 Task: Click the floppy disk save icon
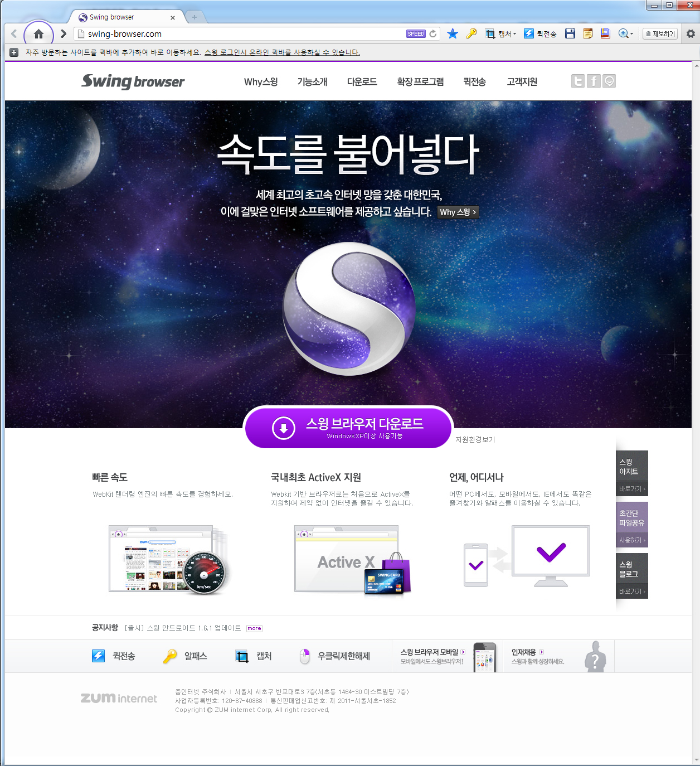coord(570,34)
